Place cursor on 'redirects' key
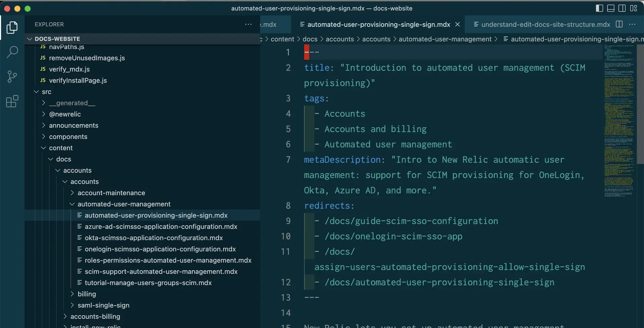The height and width of the screenshot is (328, 644). pos(327,206)
